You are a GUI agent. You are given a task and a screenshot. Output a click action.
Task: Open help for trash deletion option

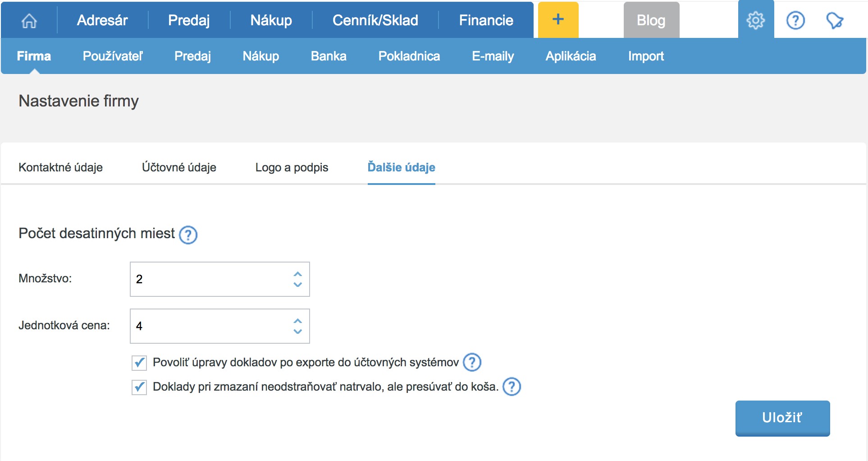pos(512,387)
